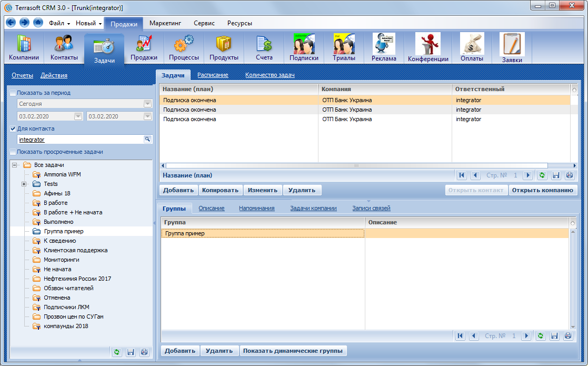The image size is (588, 366).
Task: Print the tasks grid
Action: tap(569, 175)
